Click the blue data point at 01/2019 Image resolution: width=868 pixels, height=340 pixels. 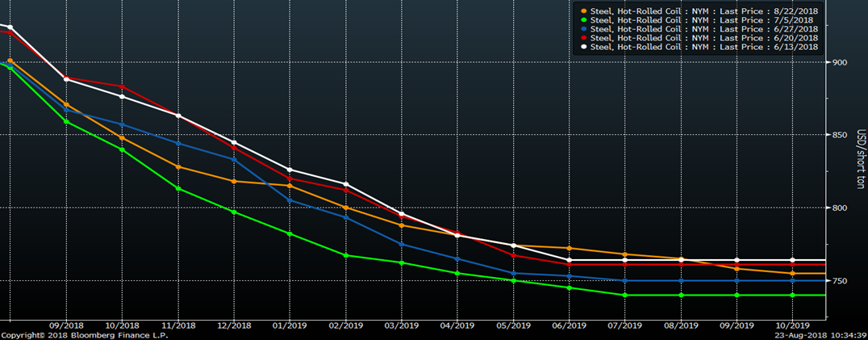(290, 200)
